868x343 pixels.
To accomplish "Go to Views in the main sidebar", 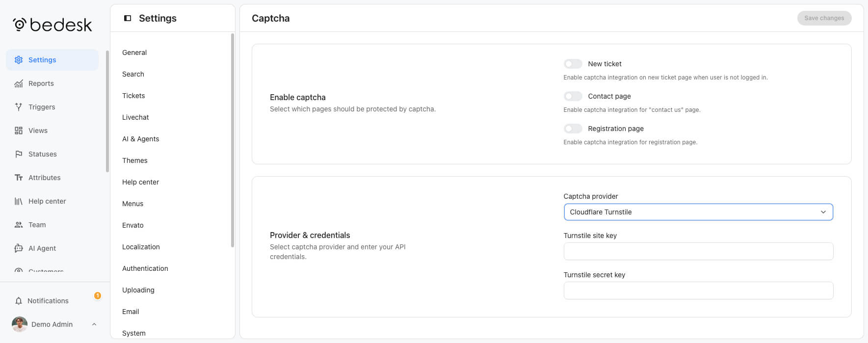I will coord(52,131).
